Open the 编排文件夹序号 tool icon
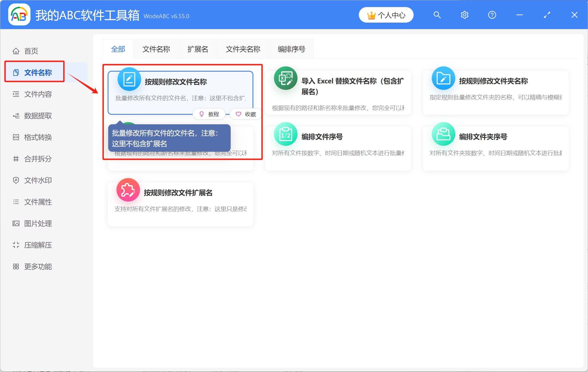 [x=443, y=134]
